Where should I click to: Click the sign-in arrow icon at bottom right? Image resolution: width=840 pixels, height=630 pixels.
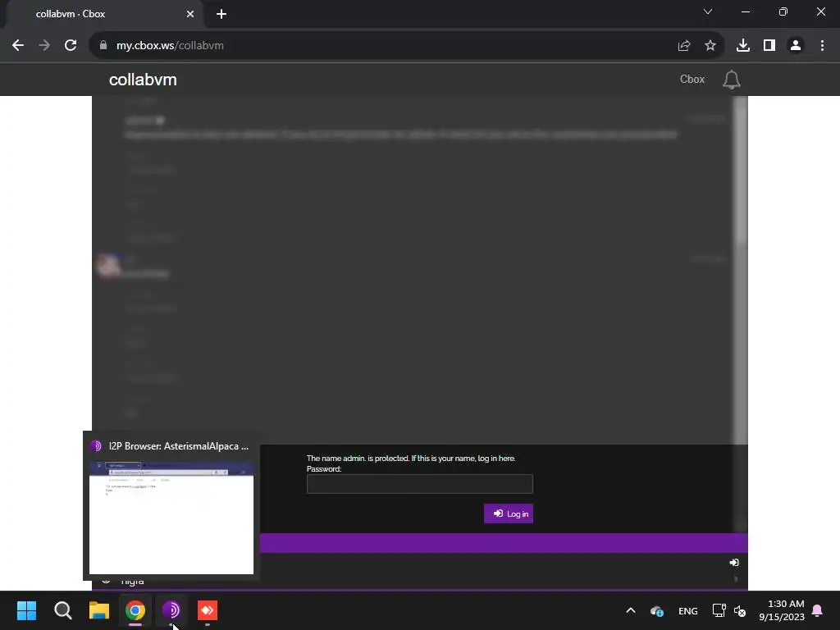(734, 563)
